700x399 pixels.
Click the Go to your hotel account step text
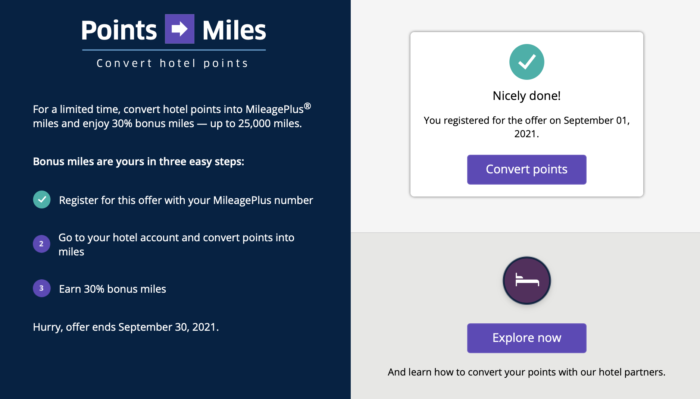pos(176,244)
